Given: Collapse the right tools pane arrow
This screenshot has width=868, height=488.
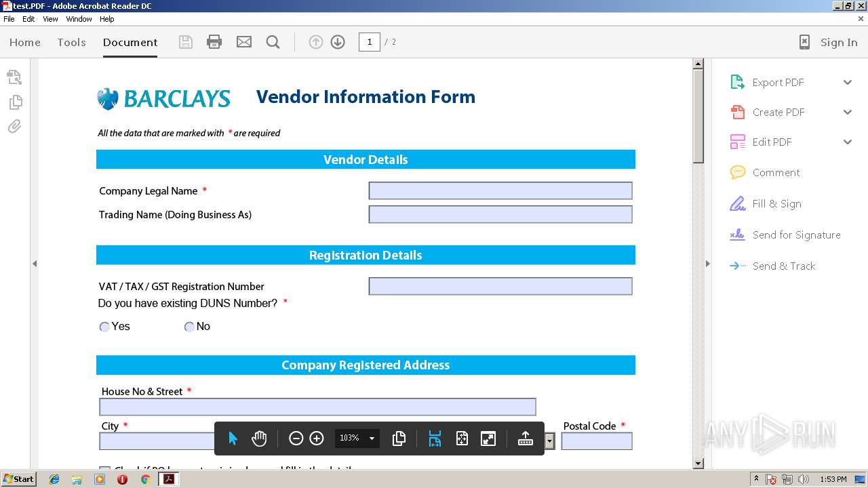Looking at the screenshot, I should 707,264.
